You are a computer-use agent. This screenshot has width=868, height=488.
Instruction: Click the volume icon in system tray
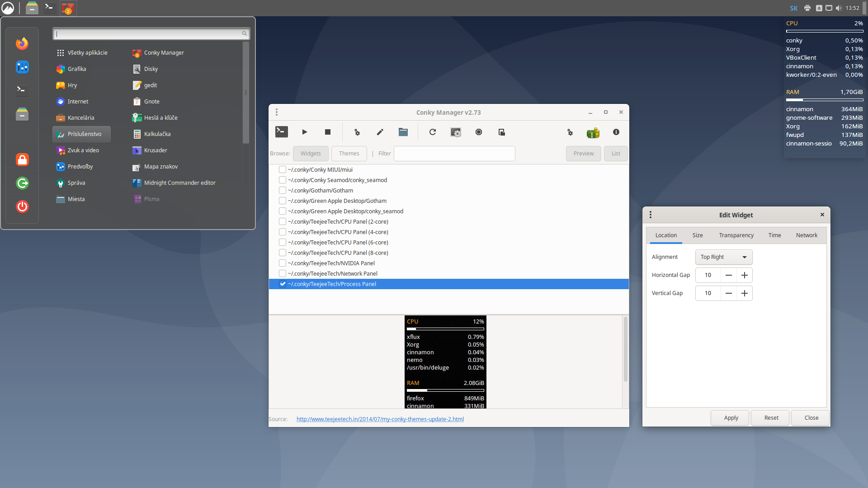[x=839, y=8]
